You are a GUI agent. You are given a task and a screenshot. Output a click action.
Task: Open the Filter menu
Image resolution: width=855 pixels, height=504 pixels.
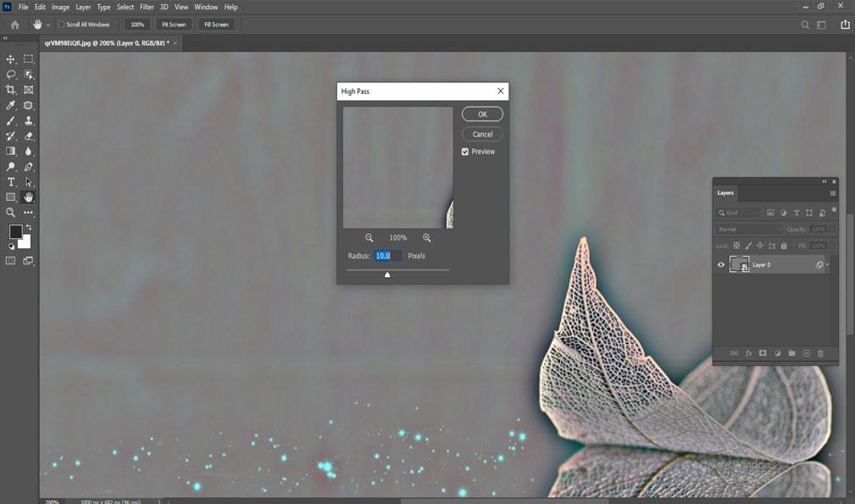click(x=147, y=7)
